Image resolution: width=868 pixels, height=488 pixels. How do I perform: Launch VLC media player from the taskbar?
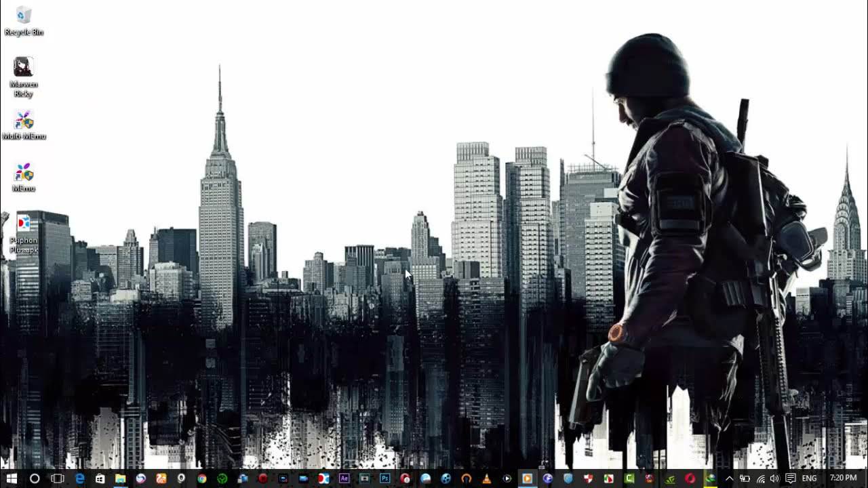(486, 479)
